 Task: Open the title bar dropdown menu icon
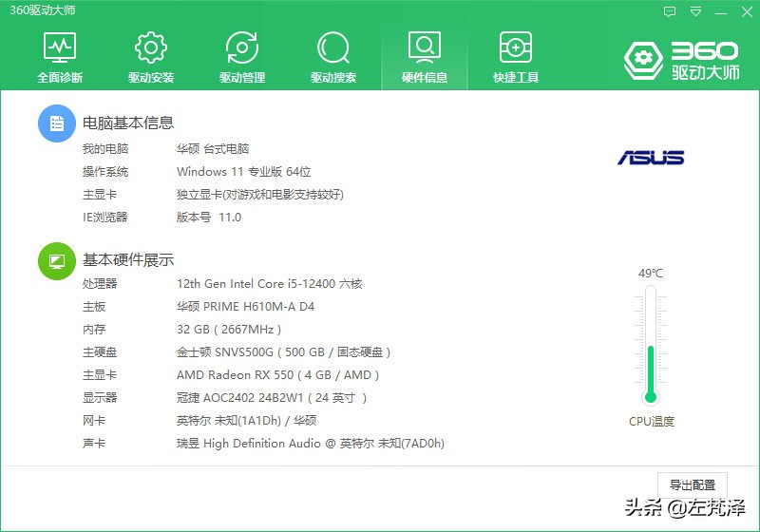[695, 11]
